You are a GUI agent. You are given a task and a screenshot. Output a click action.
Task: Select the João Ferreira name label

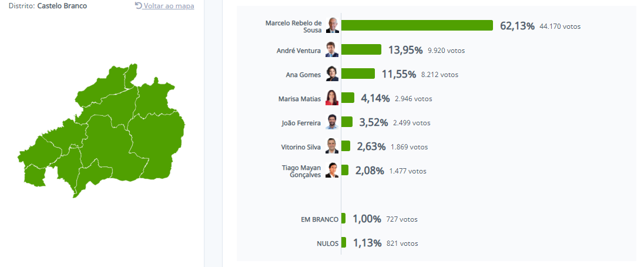tap(301, 123)
